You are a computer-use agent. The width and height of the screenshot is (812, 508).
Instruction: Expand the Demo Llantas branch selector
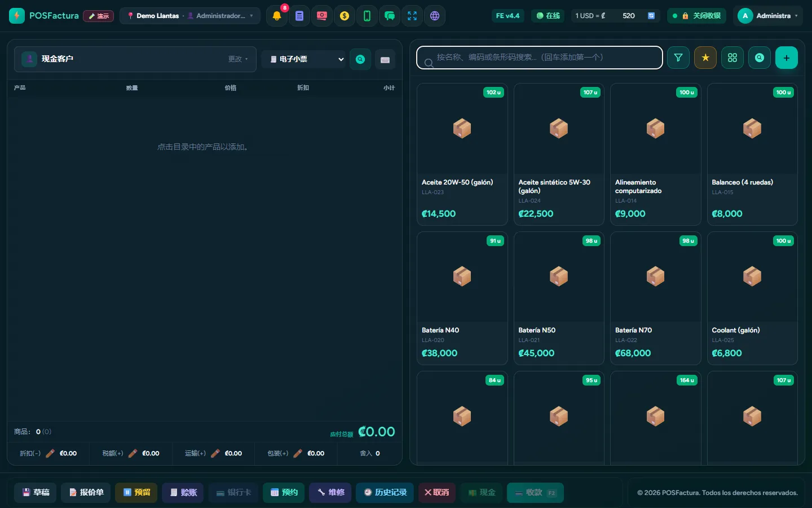pyautogui.click(x=190, y=16)
